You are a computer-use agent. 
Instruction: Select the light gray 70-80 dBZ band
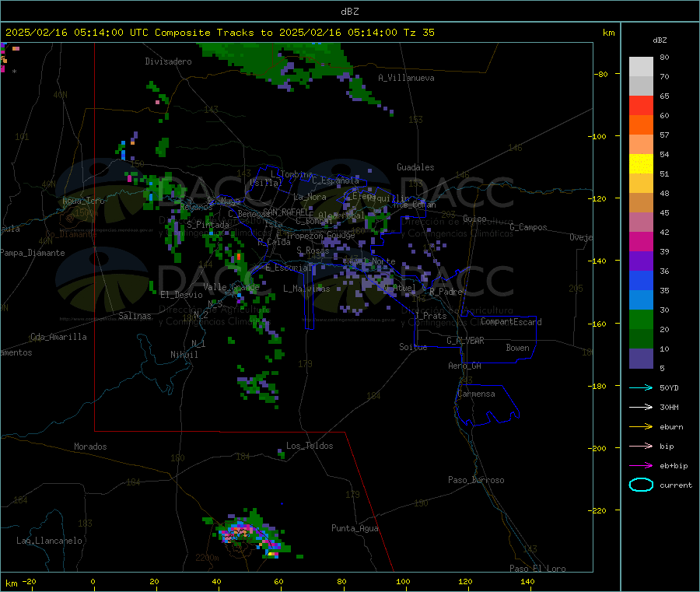(641, 67)
